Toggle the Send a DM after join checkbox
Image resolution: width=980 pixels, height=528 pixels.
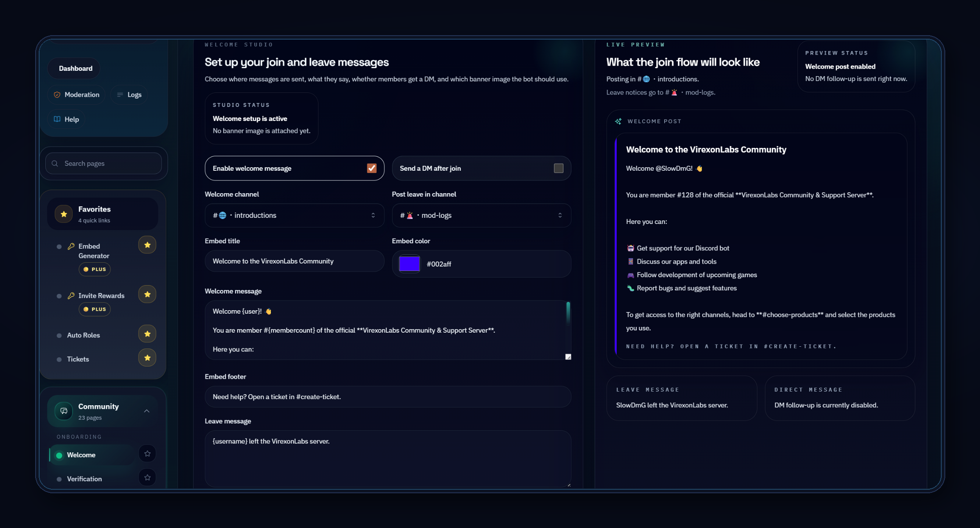coord(559,168)
